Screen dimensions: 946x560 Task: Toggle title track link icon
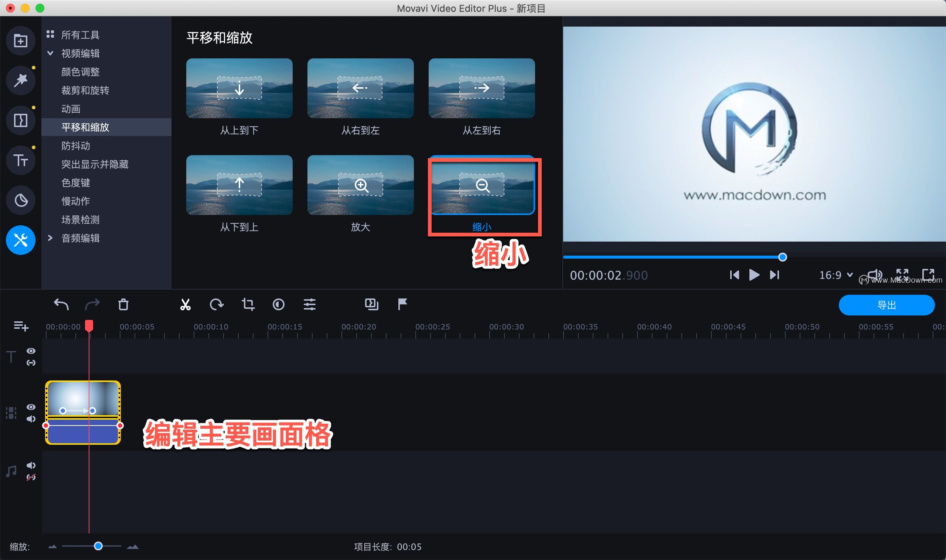click(31, 363)
